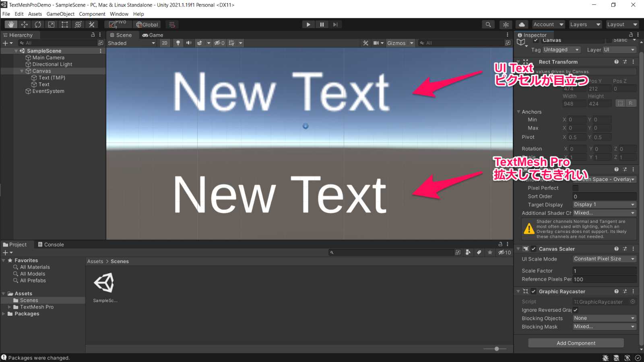
Task: Toggle Canvas active checkbox in Inspector
Action: (x=536, y=40)
